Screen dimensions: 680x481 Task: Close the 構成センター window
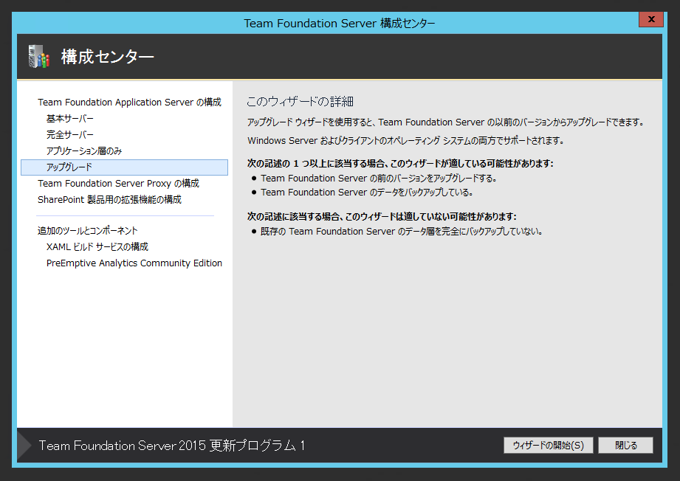pyautogui.click(x=651, y=19)
